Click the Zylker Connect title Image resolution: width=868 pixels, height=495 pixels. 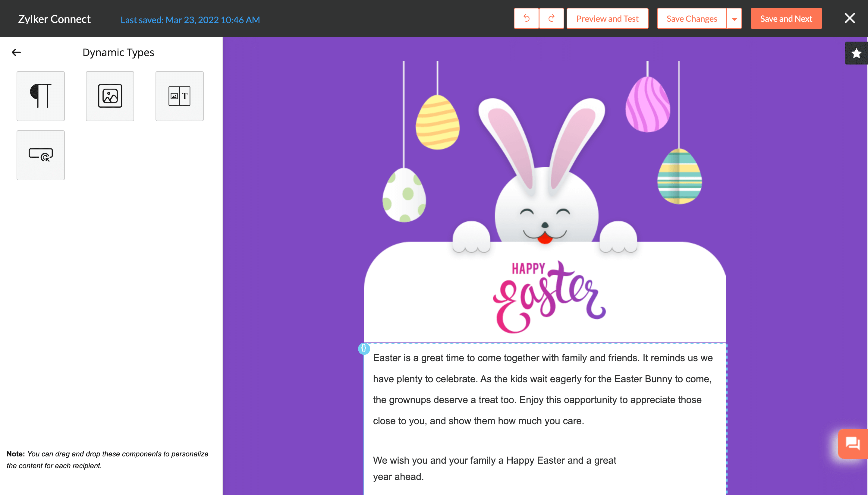point(54,19)
